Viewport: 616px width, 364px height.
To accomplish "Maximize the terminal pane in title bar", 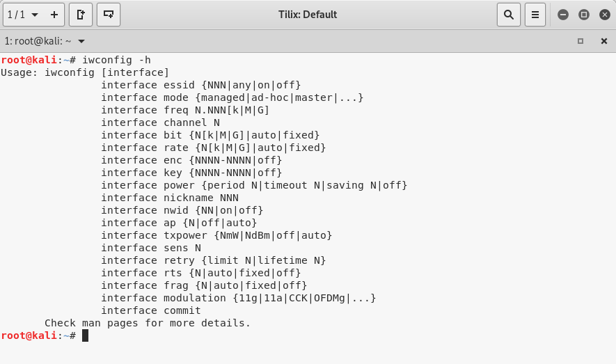I will click(581, 41).
